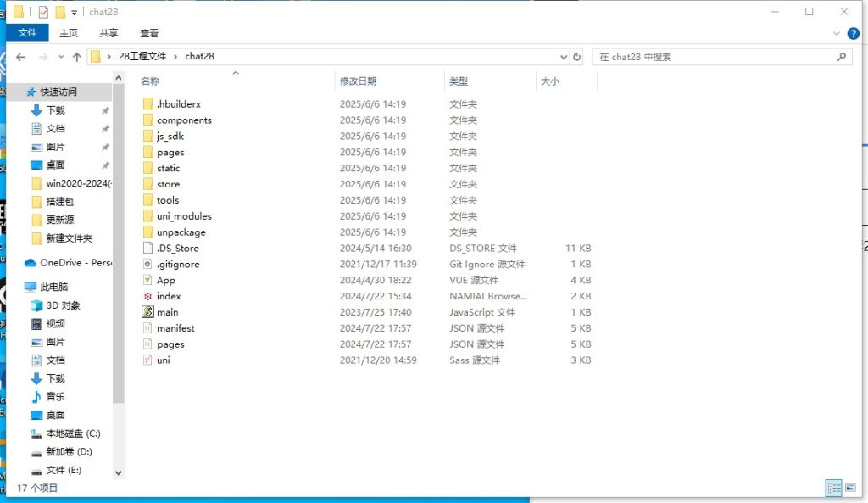868x503 pixels.
Task: Go up one folder level arrow
Action: [x=76, y=57]
